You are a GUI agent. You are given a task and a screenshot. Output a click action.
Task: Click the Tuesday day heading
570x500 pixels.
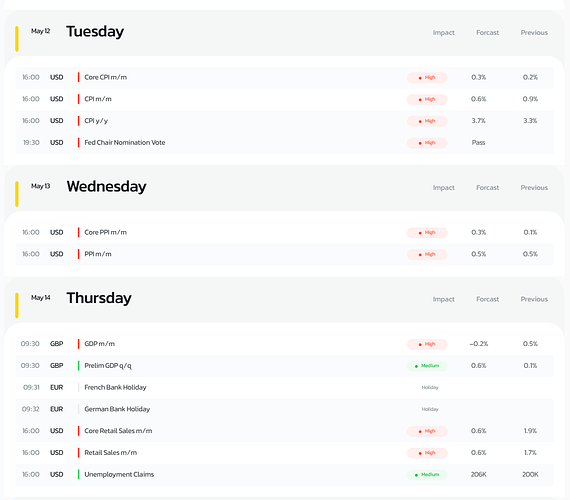[95, 32]
